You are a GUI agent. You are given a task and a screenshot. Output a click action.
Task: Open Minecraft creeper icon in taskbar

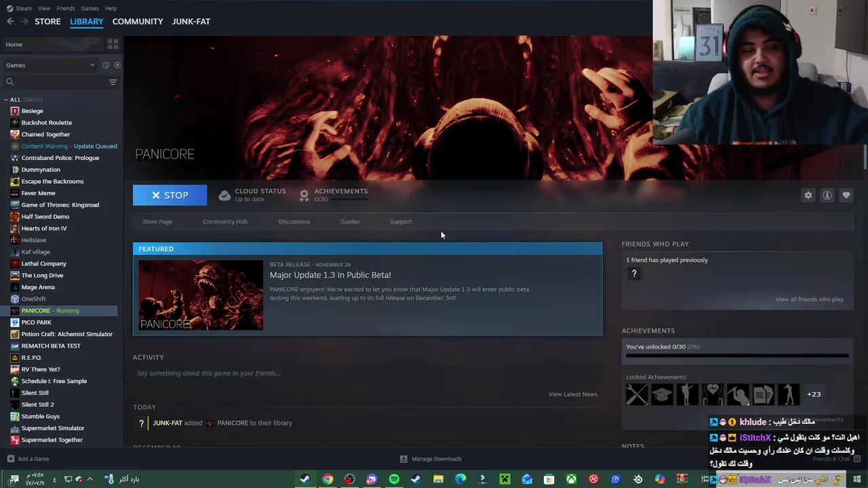(505, 479)
